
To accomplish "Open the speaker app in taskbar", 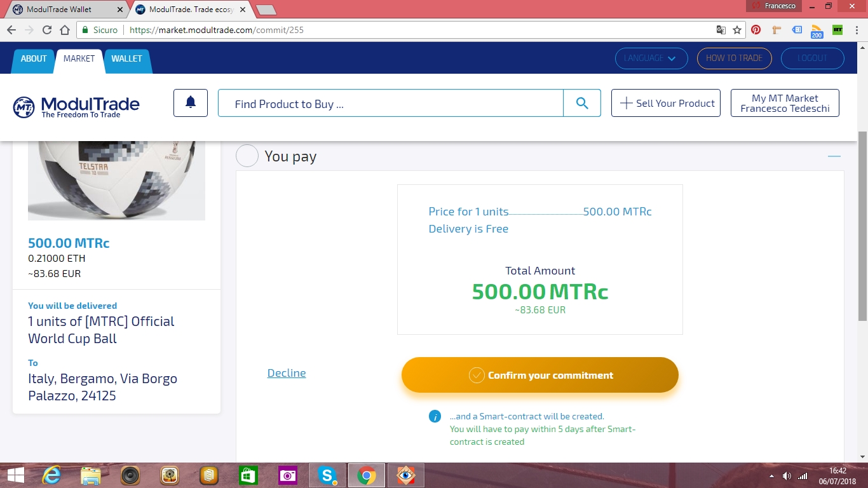I will [x=130, y=475].
